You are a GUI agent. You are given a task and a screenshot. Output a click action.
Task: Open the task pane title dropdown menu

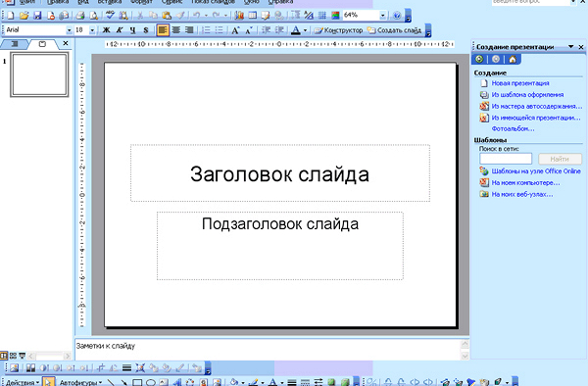(x=570, y=47)
